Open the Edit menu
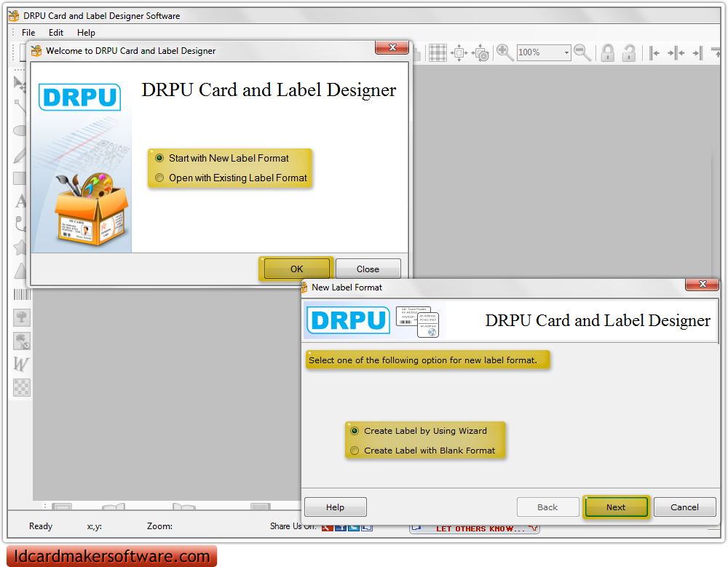The width and height of the screenshot is (728, 567). 56,33
